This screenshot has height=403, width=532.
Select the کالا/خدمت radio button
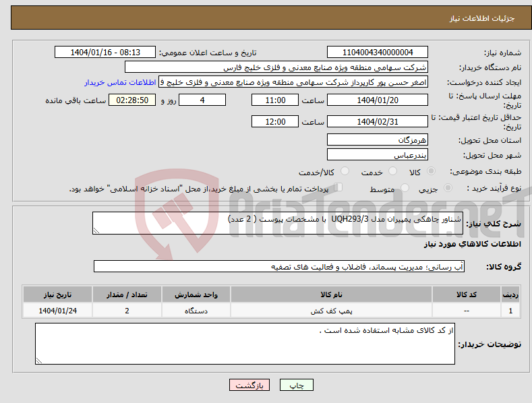[x=345, y=171]
